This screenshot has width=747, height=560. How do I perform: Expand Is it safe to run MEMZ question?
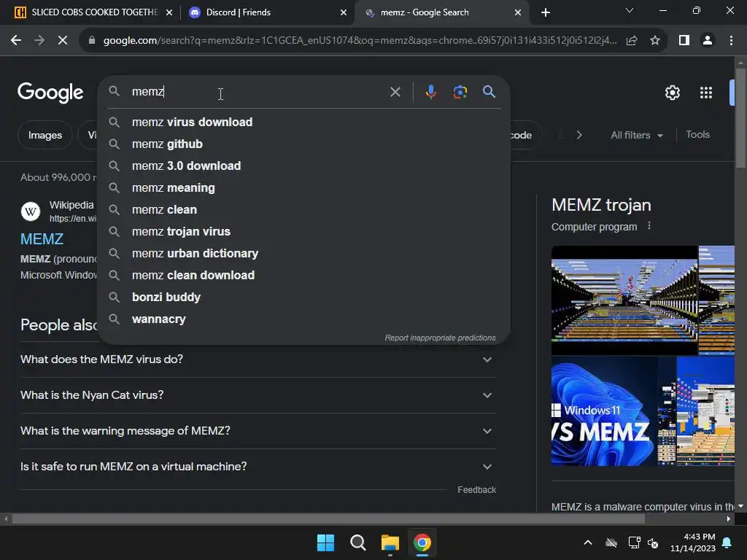click(x=258, y=467)
